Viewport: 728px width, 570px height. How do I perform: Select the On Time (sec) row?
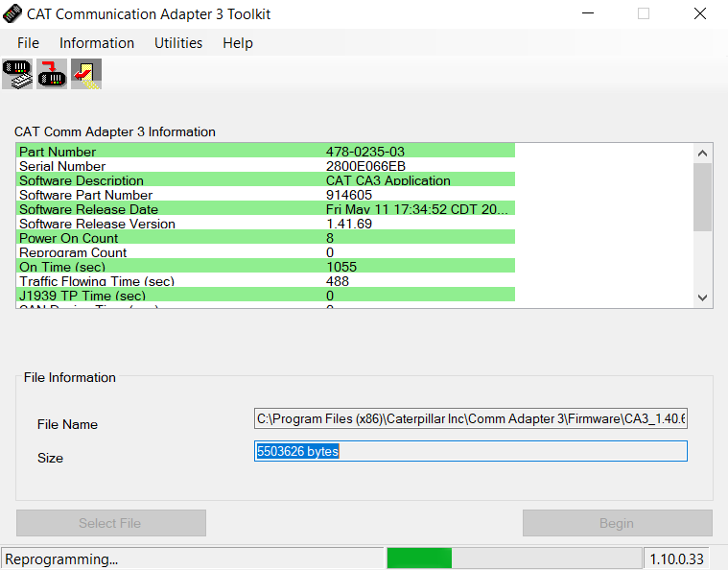266,266
